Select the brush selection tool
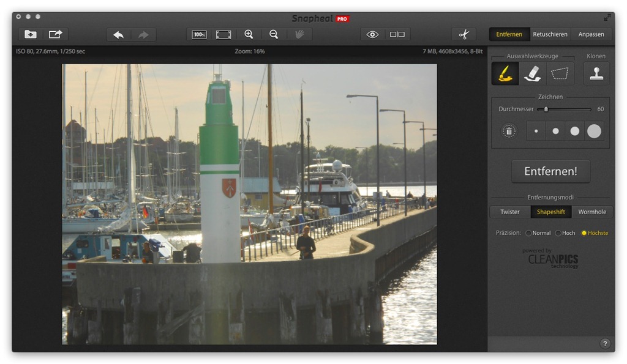Image resolution: width=627 pixels, height=364 pixels. (505, 74)
